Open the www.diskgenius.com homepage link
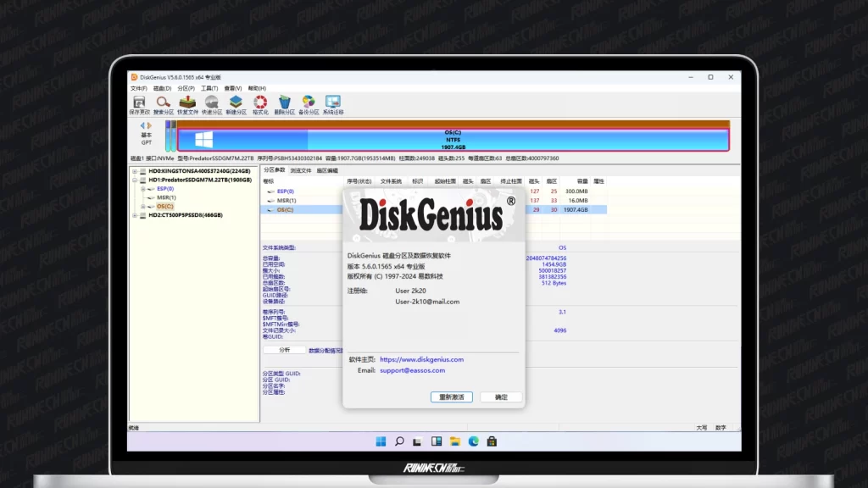The height and width of the screenshot is (488, 868). tap(421, 359)
